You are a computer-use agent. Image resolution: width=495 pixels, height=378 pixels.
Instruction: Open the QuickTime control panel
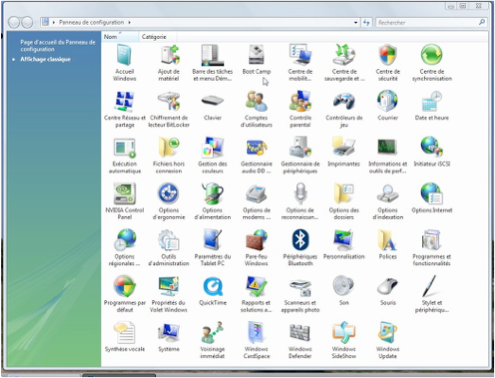coord(212,290)
